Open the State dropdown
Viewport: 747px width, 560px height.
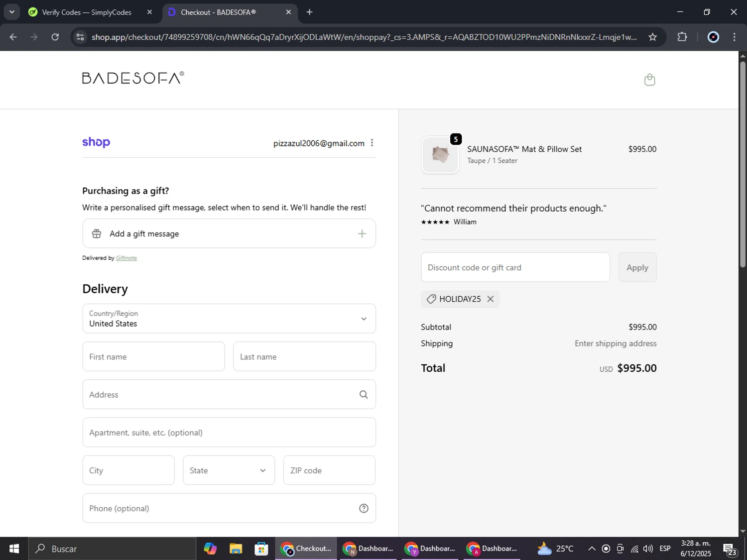(x=229, y=470)
